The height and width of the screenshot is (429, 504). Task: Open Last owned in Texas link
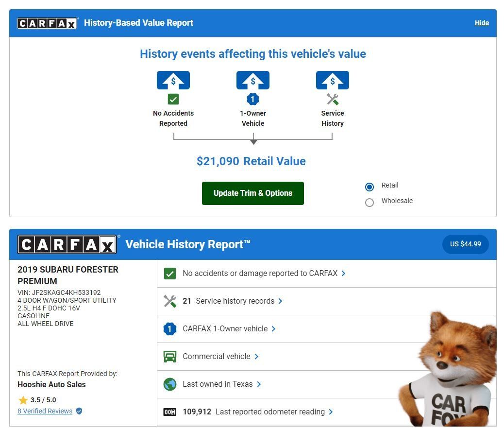(218, 384)
